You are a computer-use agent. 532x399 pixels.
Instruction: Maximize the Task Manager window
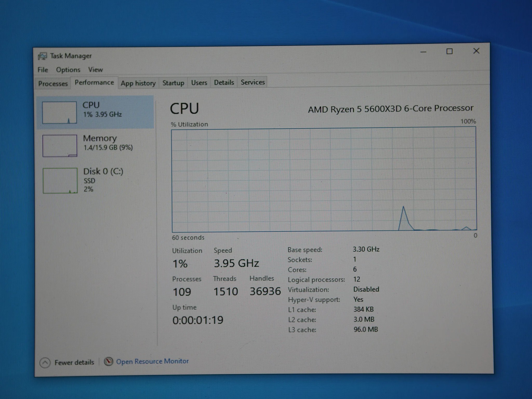click(x=449, y=51)
